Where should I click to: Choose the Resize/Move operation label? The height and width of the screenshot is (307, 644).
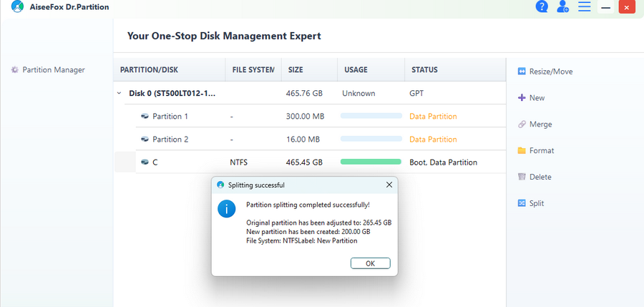point(551,72)
